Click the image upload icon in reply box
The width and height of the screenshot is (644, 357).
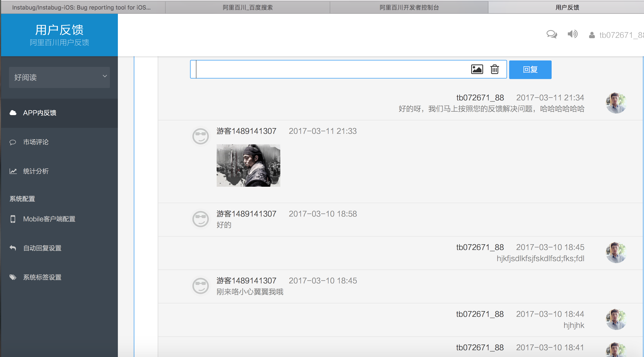point(477,69)
